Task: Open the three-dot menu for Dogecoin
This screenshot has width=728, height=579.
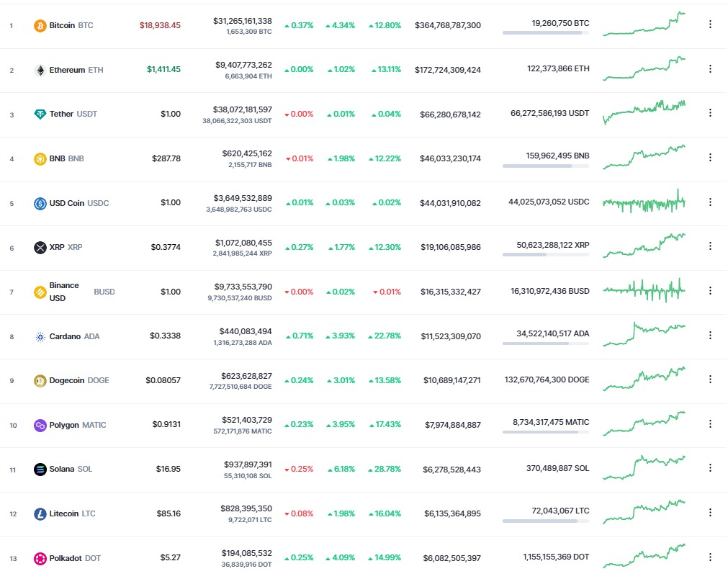Action: click(710, 380)
